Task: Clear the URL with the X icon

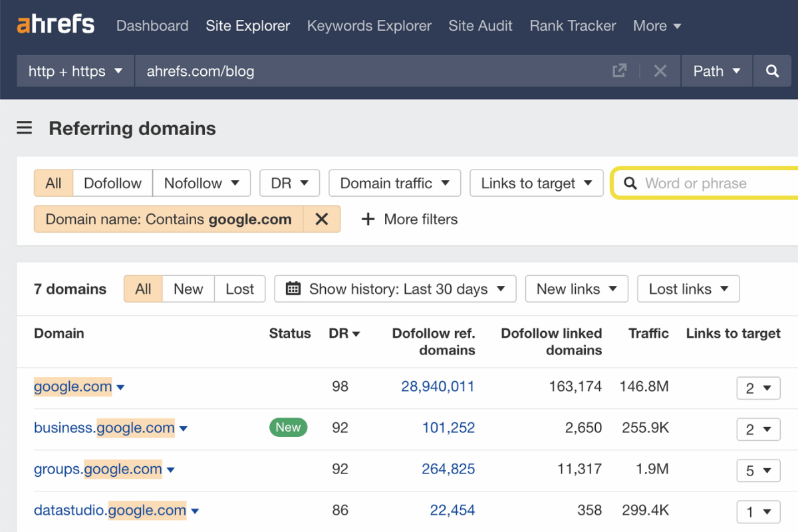Action: click(660, 71)
